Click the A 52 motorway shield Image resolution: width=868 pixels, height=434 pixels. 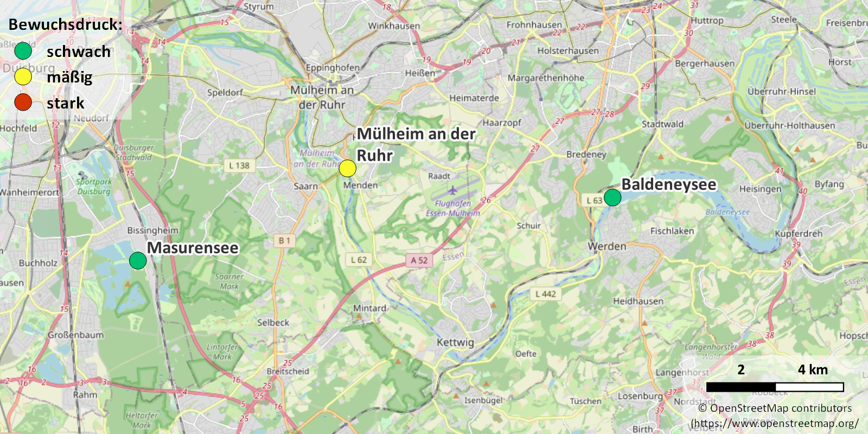[419, 260]
